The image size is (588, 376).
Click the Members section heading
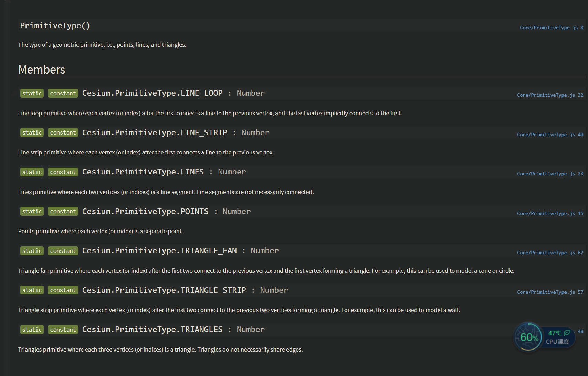point(42,69)
